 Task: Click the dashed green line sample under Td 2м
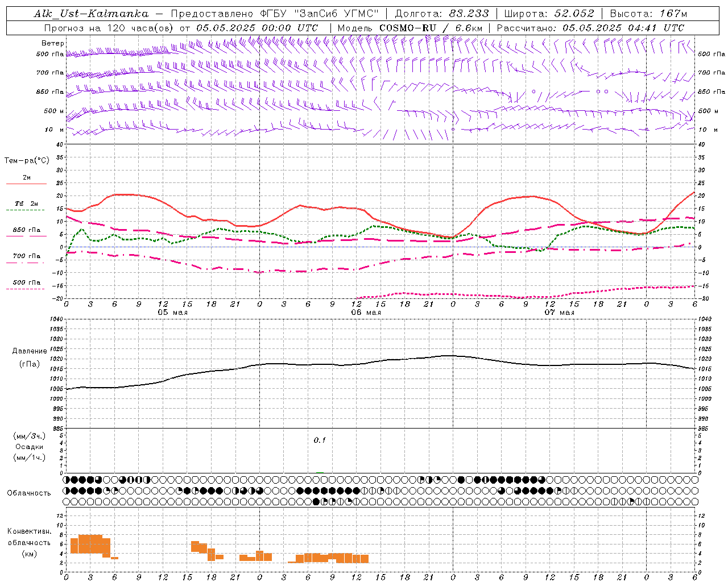tap(26, 210)
